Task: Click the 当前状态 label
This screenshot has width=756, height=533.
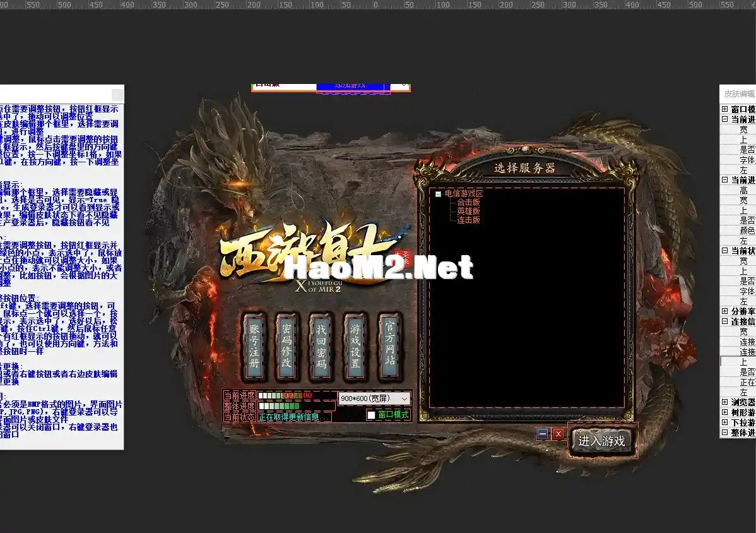Action: click(240, 417)
